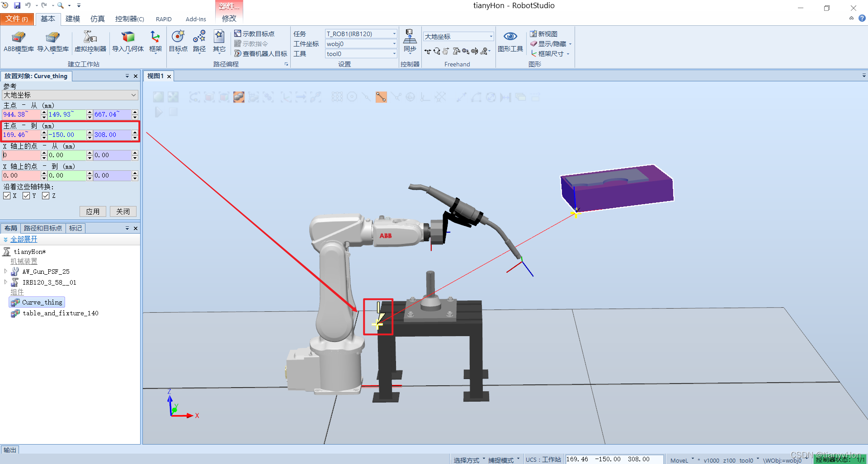Image resolution: width=868 pixels, height=464 pixels.
Task: Click the View All icon in viewport toolbar
Action: tap(158, 97)
